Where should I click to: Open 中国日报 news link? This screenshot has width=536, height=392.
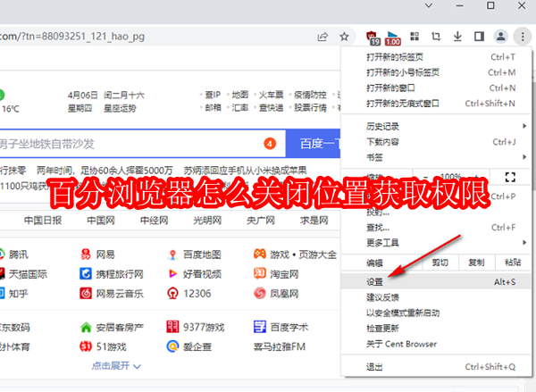coord(43,221)
